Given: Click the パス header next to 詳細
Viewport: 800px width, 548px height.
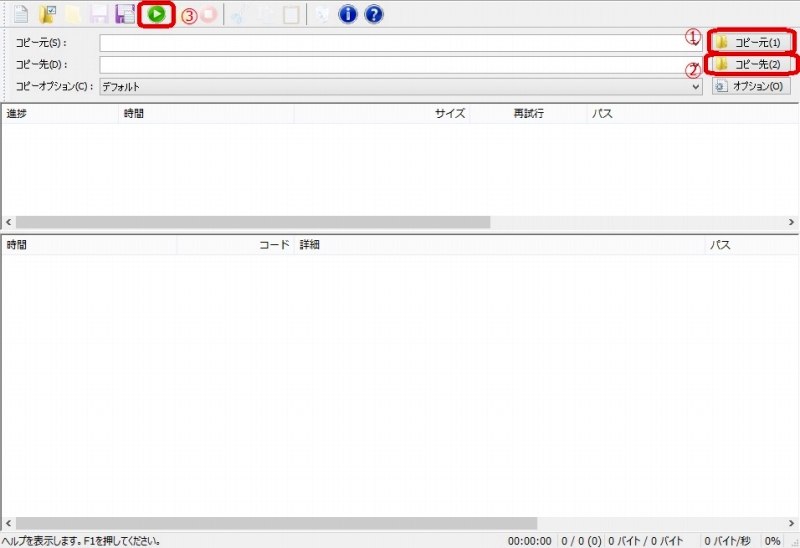Looking at the screenshot, I should pyautogui.click(x=752, y=245).
